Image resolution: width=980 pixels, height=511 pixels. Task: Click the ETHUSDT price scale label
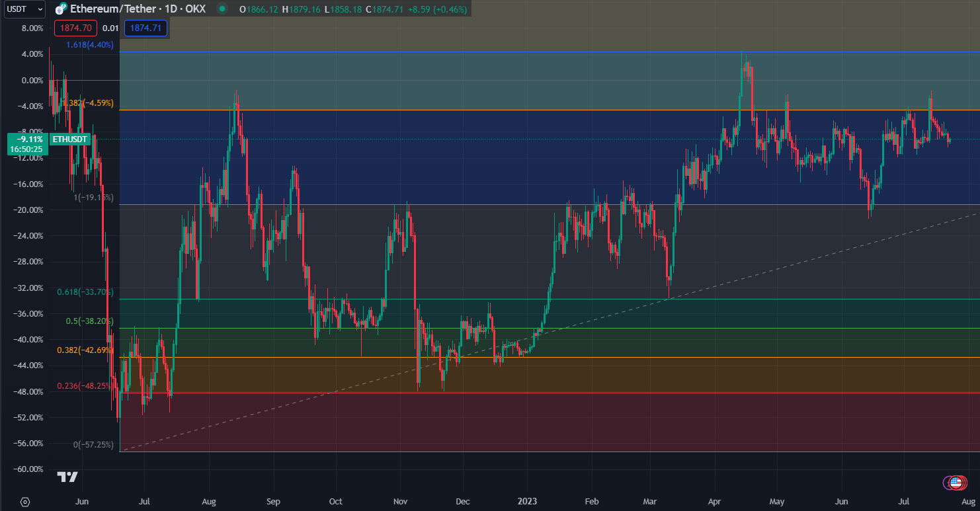click(x=70, y=139)
